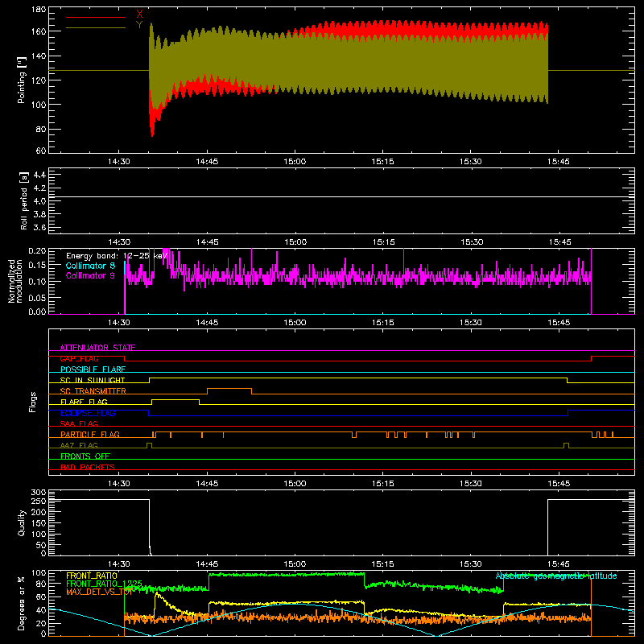This screenshot has height=644, width=644.
Task: Click 15:45 time label under the Quality plot
Action: coord(559,564)
